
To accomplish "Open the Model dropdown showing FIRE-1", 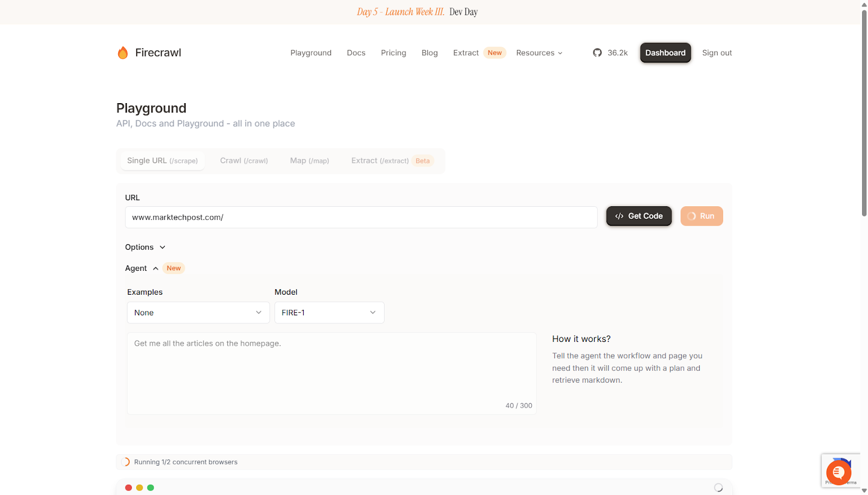I will click(x=329, y=313).
